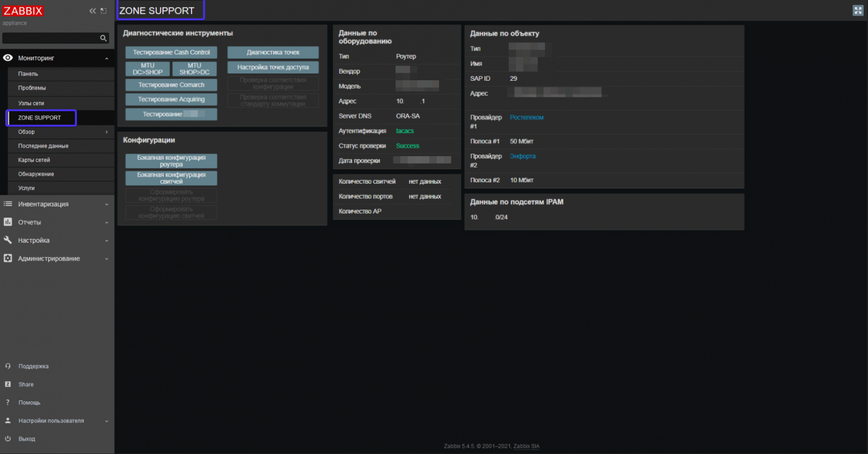Open the Ростелеком provider link
This screenshot has height=454, width=868.
click(526, 117)
